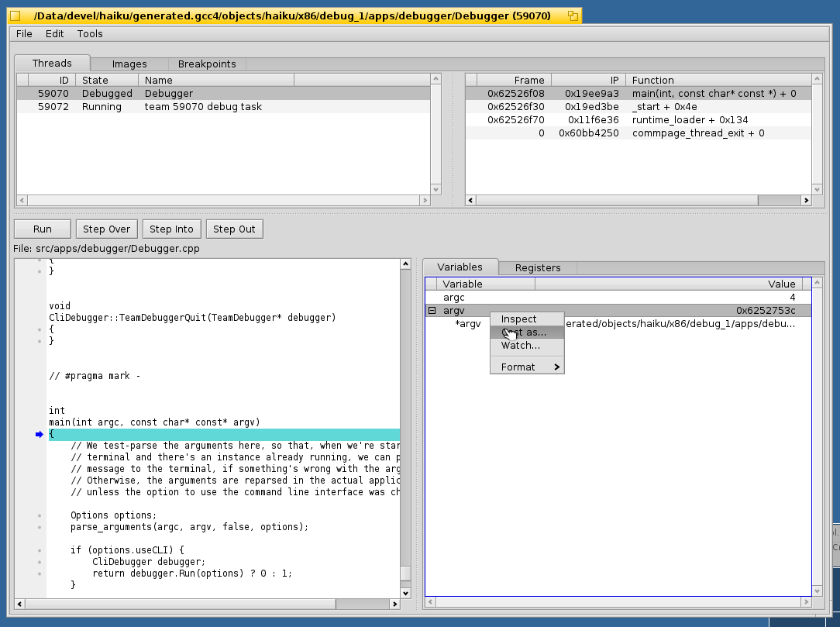
Task: Open the Tools menu
Action: 90,34
